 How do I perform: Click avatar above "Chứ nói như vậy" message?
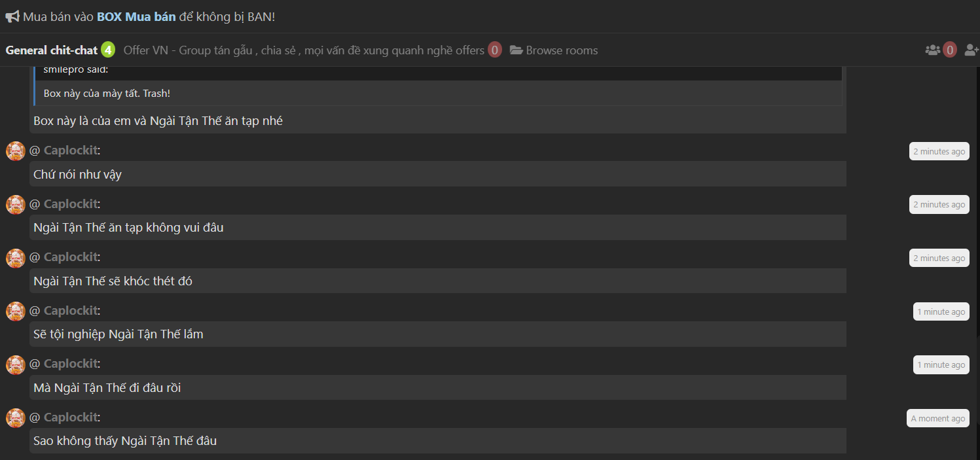[x=16, y=151]
